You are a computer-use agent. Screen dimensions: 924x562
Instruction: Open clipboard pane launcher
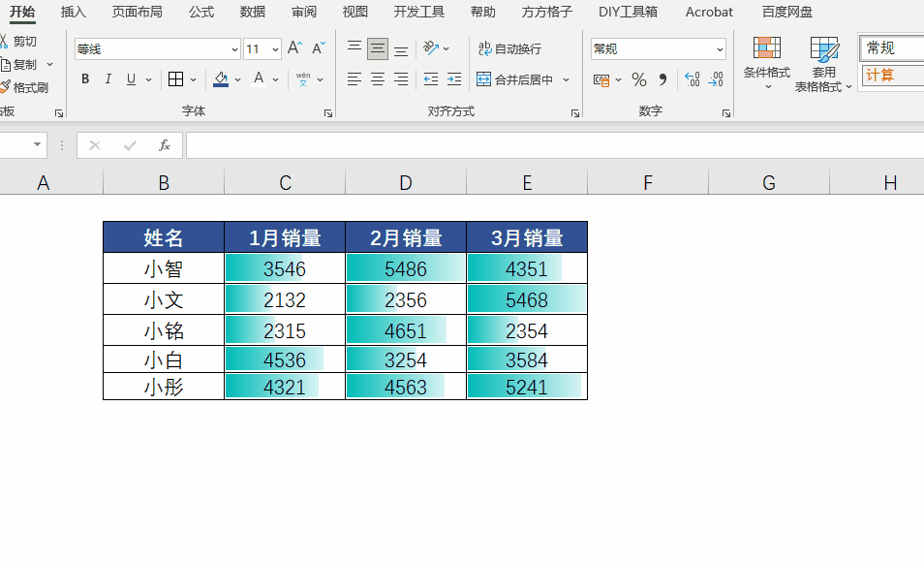[59, 113]
